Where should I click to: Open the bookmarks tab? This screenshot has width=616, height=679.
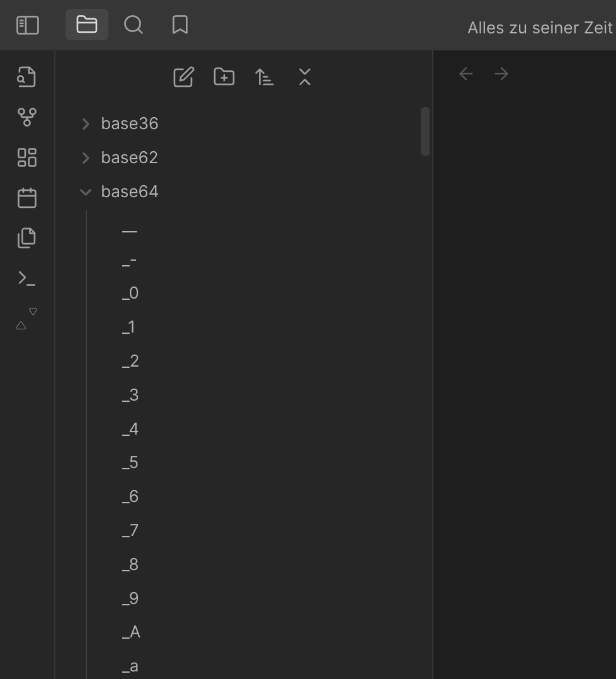pos(180,25)
